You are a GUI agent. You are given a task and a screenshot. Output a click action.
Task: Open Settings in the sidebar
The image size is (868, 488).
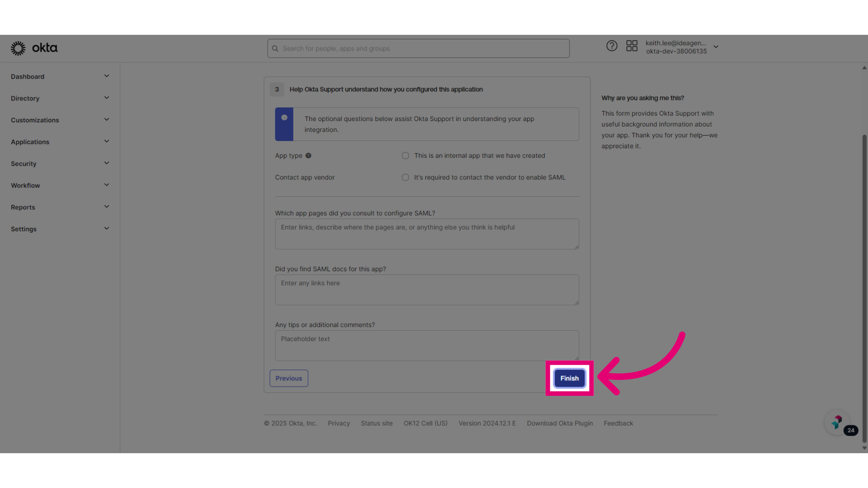point(24,229)
